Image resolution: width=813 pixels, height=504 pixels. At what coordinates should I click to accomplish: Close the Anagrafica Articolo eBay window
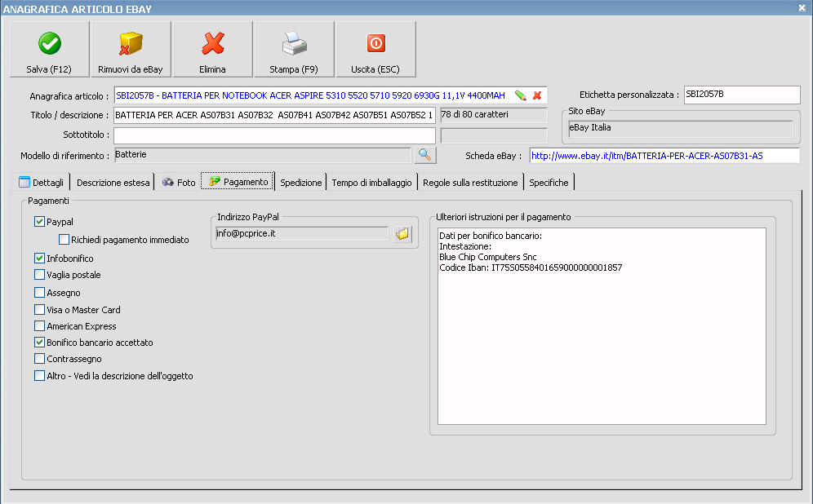click(802, 8)
